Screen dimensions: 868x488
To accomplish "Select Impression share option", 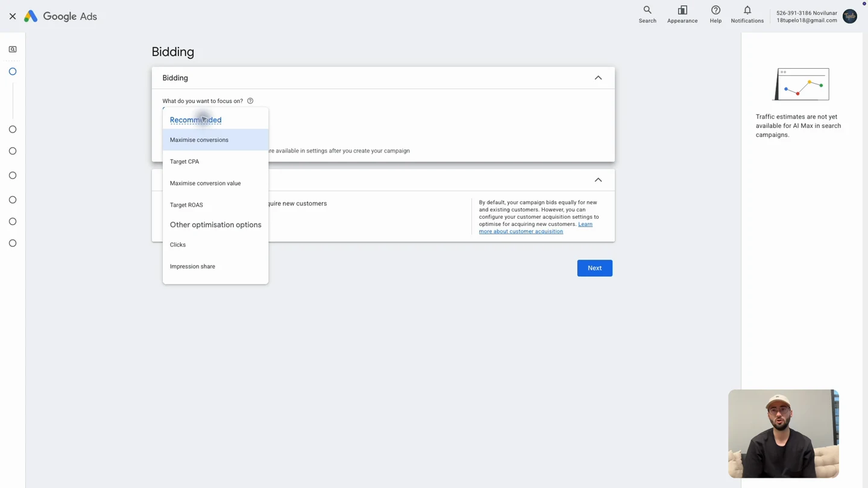I will pos(215,266).
